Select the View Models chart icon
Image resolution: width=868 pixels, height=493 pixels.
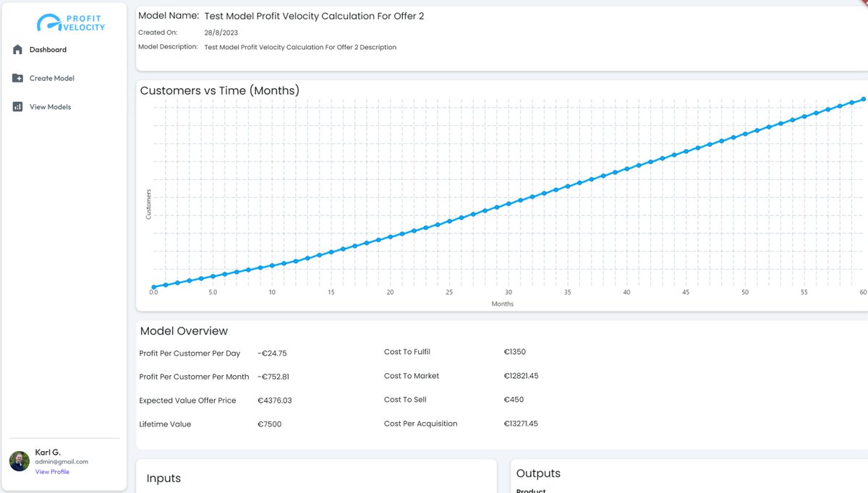(x=17, y=106)
